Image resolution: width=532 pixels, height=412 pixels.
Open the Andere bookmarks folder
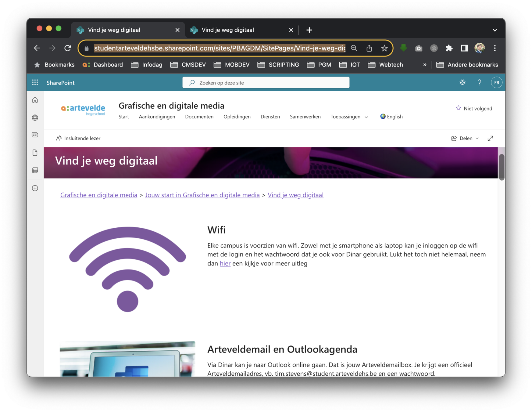(x=467, y=65)
